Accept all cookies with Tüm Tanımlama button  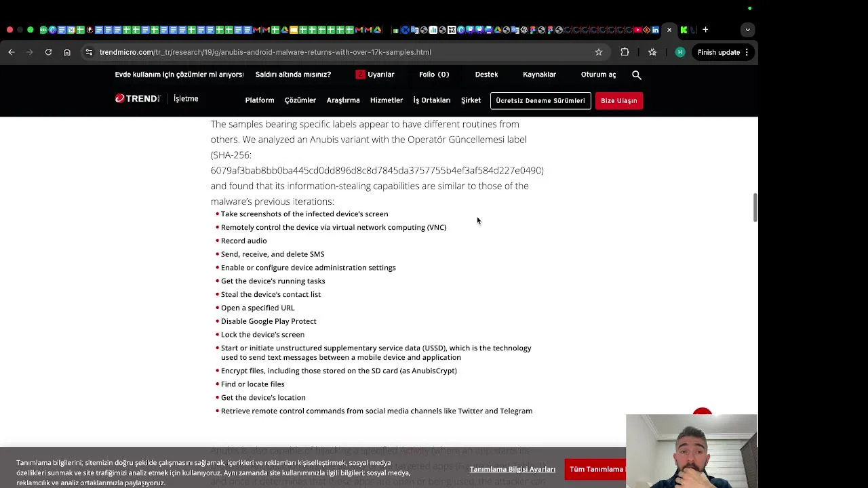(597, 469)
